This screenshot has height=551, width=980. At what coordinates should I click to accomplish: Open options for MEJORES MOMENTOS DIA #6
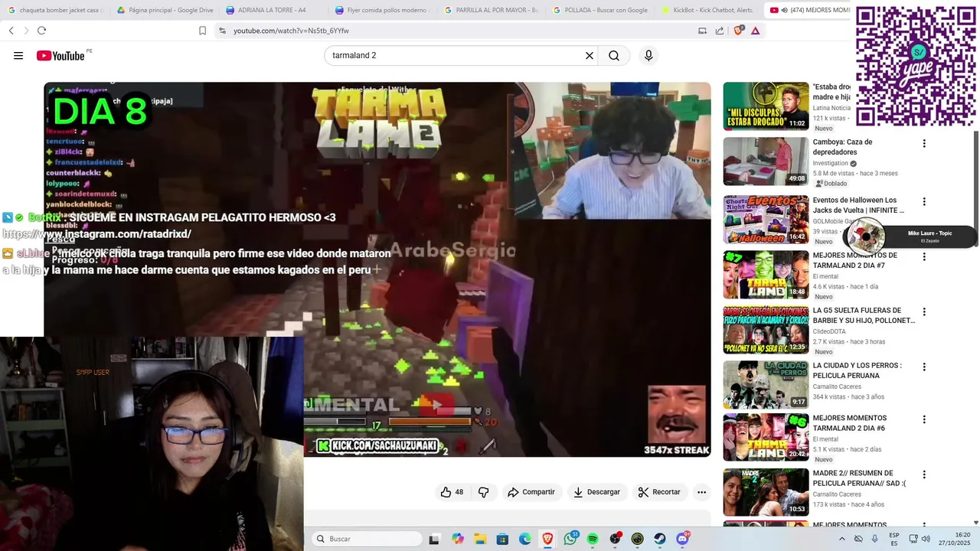point(924,419)
